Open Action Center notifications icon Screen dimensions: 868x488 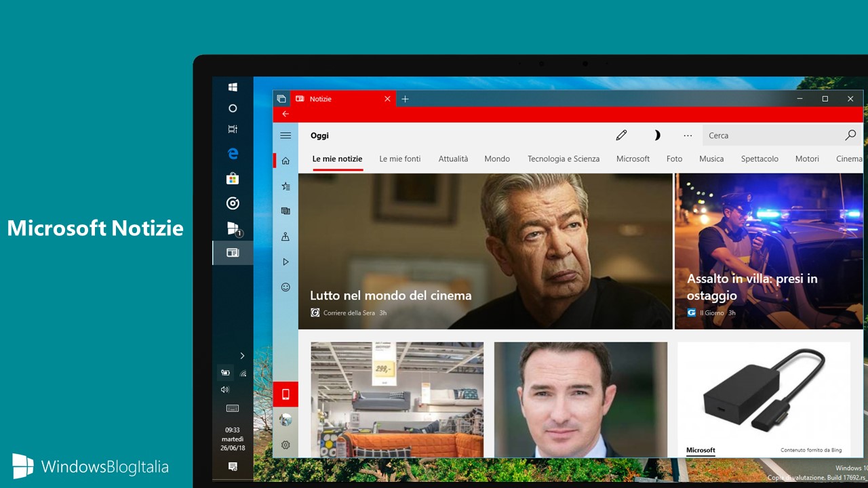pyautogui.click(x=233, y=466)
